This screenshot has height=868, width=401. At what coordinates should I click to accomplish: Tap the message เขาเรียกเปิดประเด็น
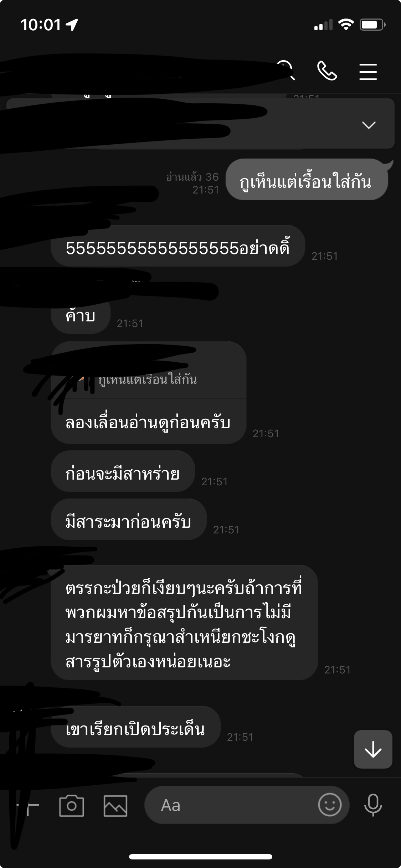pyautogui.click(x=136, y=727)
